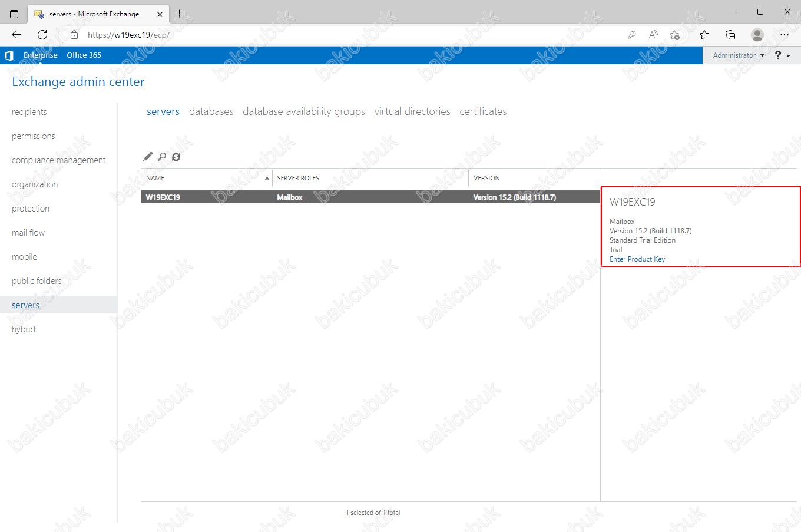The height and width of the screenshot is (532, 801).
Task: Open hybrid in the left navigation
Action: [x=24, y=329]
